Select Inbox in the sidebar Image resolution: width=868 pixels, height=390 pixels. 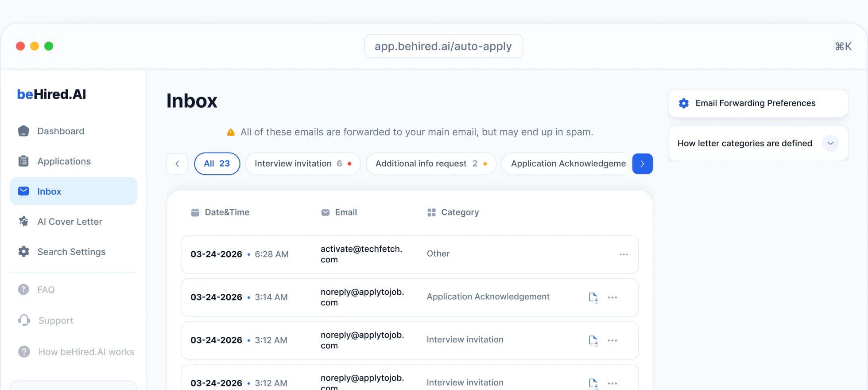[x=74, y=191]
